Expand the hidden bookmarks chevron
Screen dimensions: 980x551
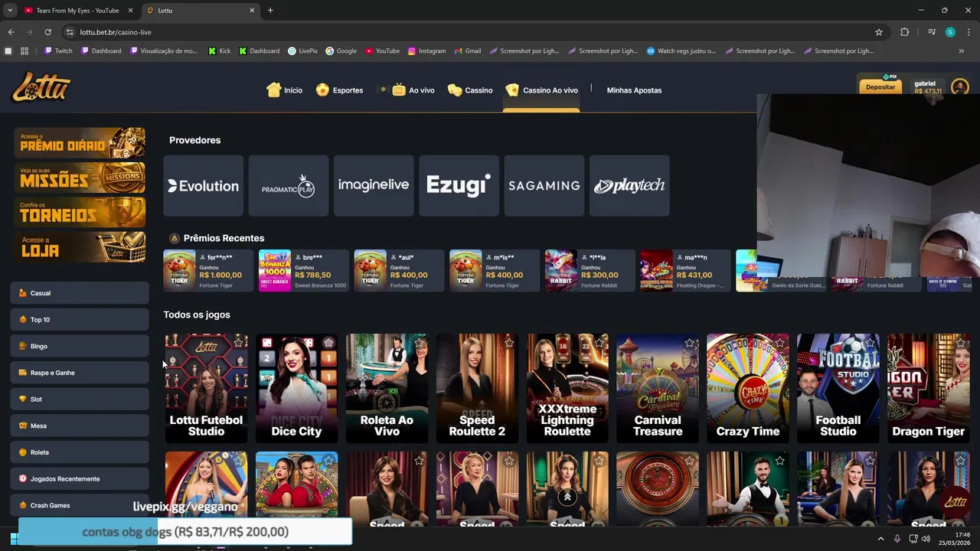coord(962,51)
